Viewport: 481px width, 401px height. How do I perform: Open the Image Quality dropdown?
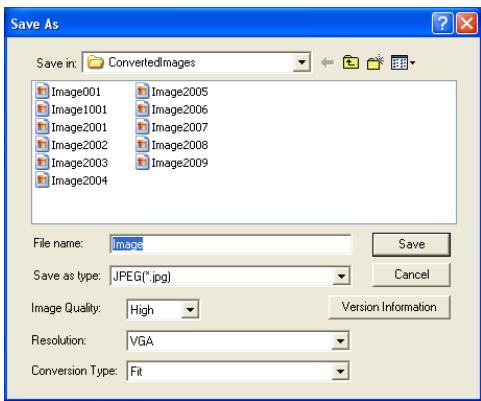pyautogui.click(x=190, y=310)
